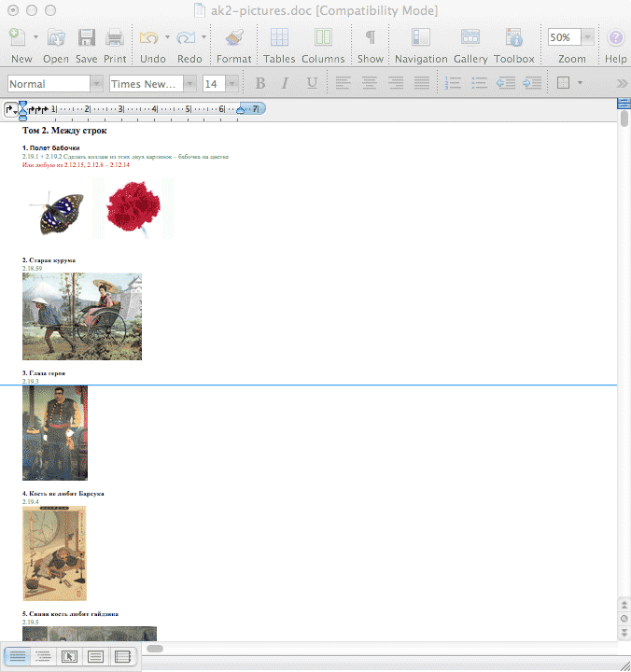The height and width of the screenshot is (672, 631).
Task: Switch to Draft view at bottom left
Action: (x=17, y=657)
